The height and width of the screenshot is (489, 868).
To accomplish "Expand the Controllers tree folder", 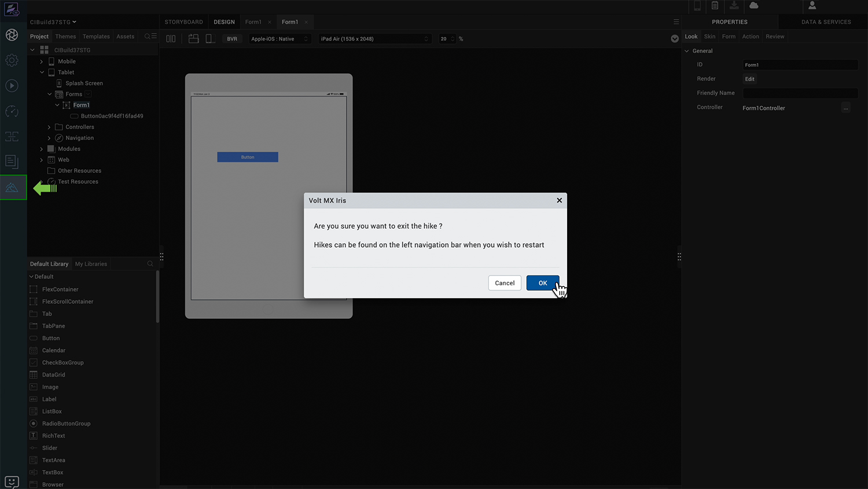I will tap(49, 127).
